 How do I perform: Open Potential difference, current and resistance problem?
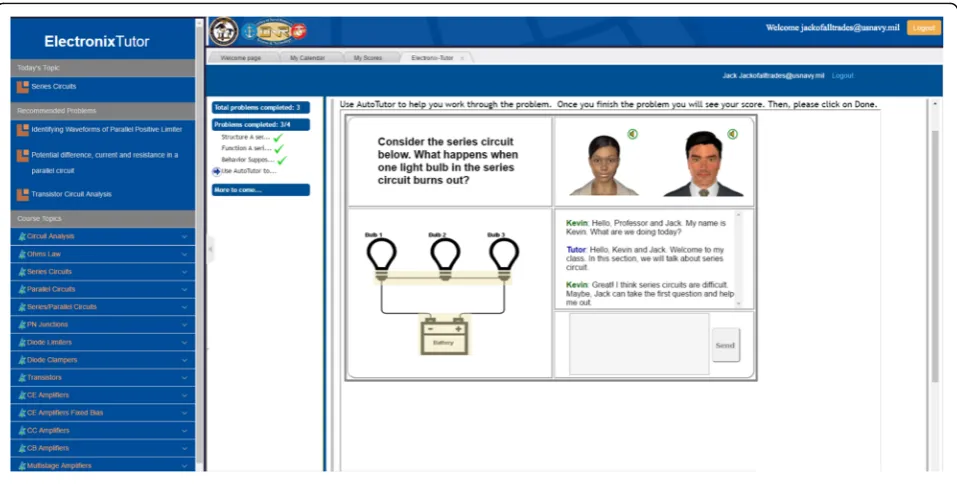(x=104, y=163)
